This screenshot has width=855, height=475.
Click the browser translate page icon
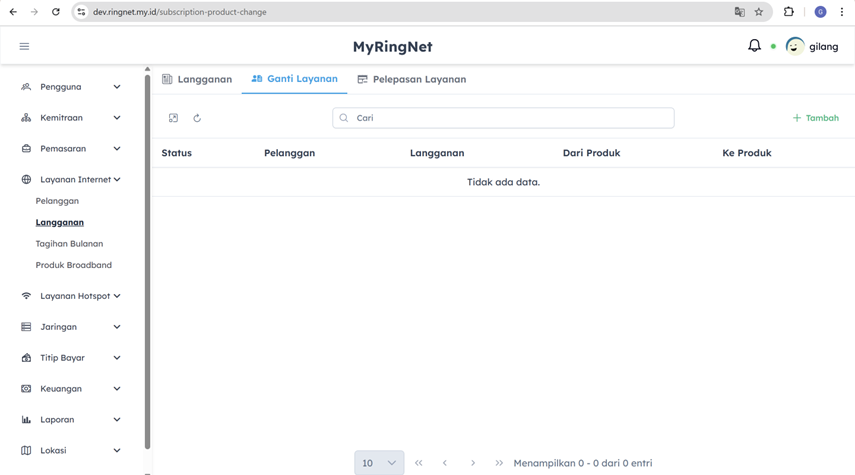(x=739, y=12)
